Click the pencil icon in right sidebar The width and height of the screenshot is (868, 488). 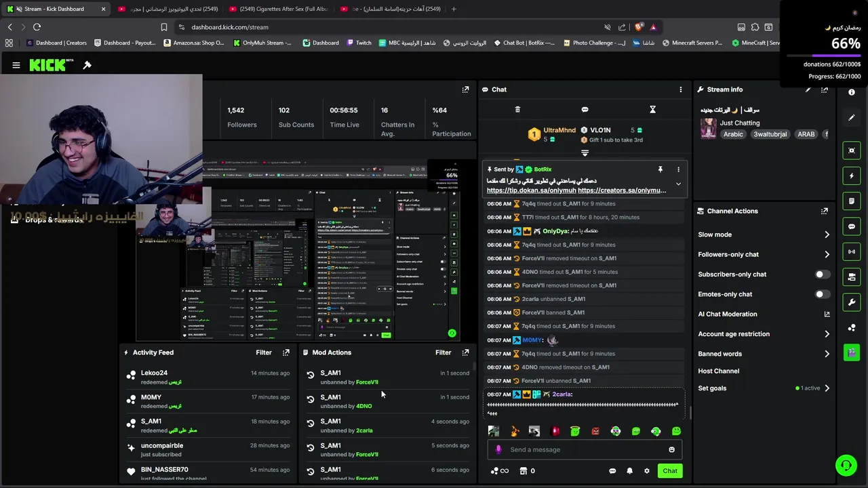852,118
